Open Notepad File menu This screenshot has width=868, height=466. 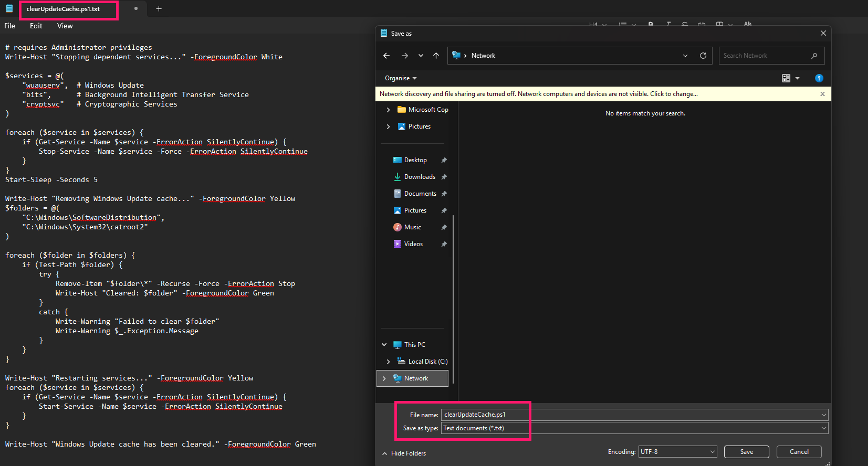[x=10, y=26]
